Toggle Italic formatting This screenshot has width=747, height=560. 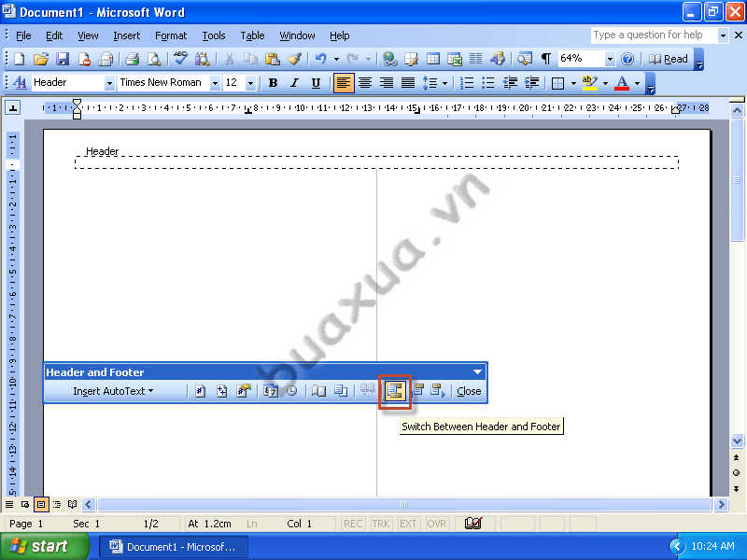pos(294,83)
